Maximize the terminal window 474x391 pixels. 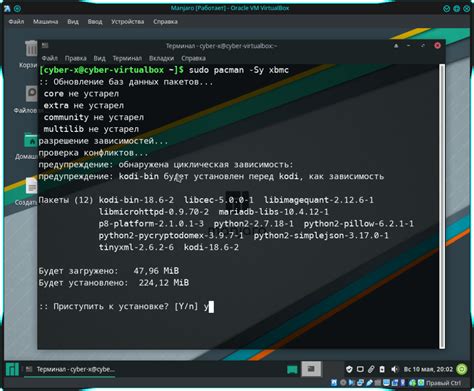[x=422, y=46]
